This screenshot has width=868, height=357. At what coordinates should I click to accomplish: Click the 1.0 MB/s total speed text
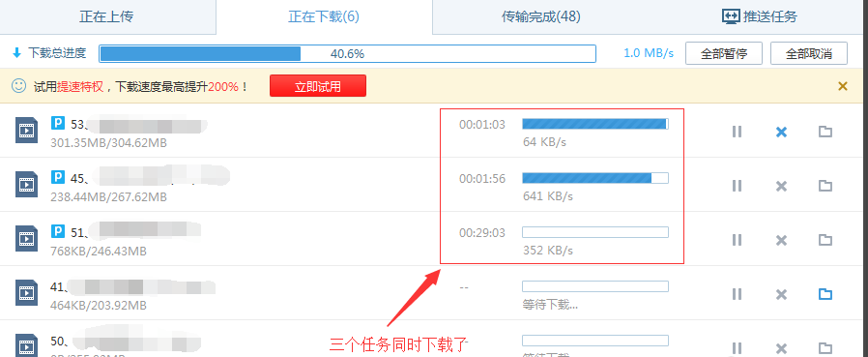pos(649,54)
